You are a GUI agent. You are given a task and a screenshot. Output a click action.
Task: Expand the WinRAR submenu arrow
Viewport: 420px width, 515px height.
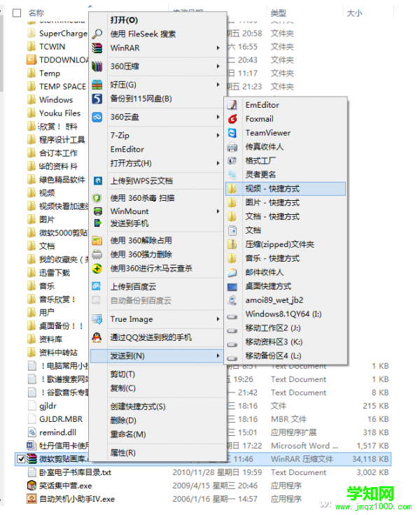tap(218, 48)
